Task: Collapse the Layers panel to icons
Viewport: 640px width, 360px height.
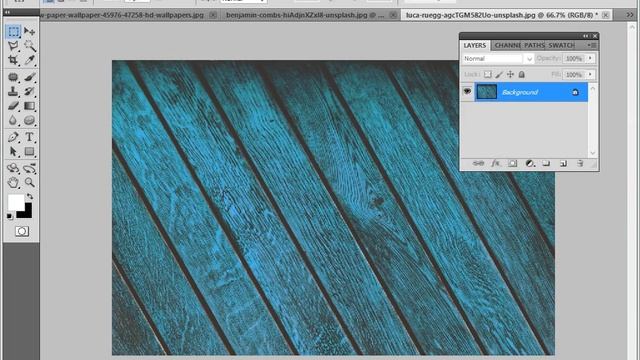Action: click(x=586, y=36)
